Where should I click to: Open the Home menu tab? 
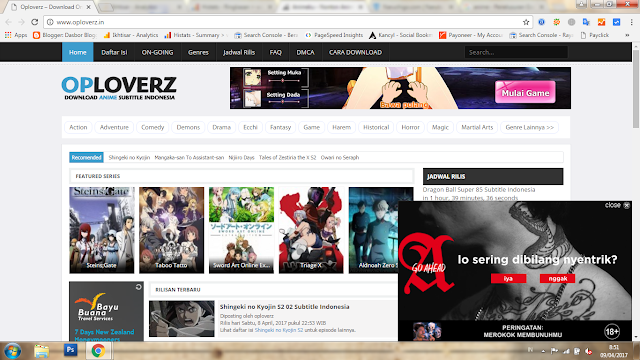78,52
